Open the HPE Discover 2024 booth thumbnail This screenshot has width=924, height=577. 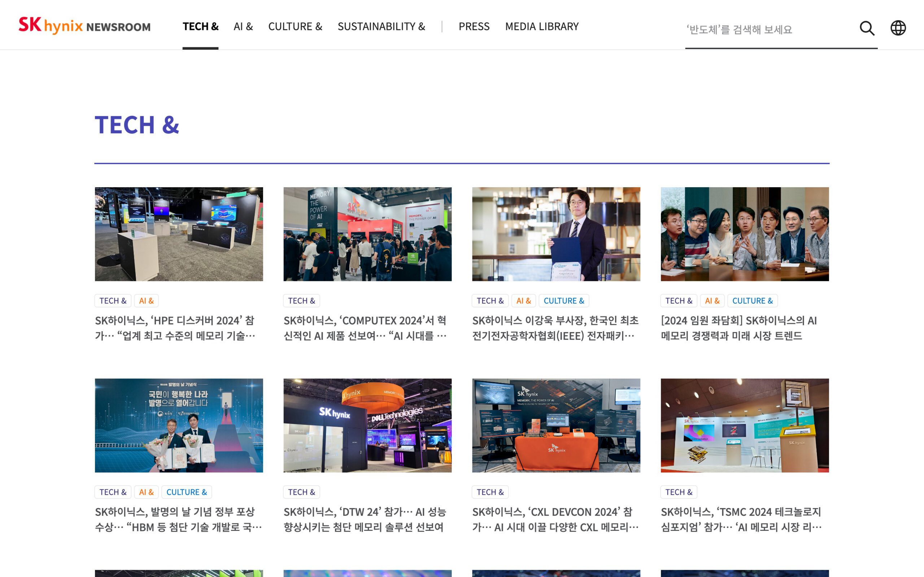click(x=179, y=234)
